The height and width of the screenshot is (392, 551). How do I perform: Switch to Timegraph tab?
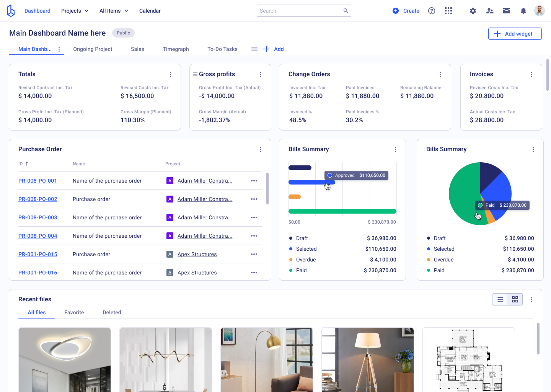click(x=176, y=49)
